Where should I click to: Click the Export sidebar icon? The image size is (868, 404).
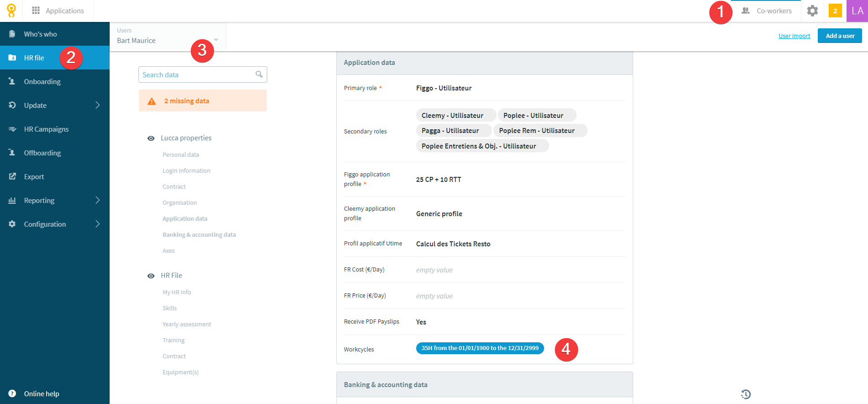[12, 176]
